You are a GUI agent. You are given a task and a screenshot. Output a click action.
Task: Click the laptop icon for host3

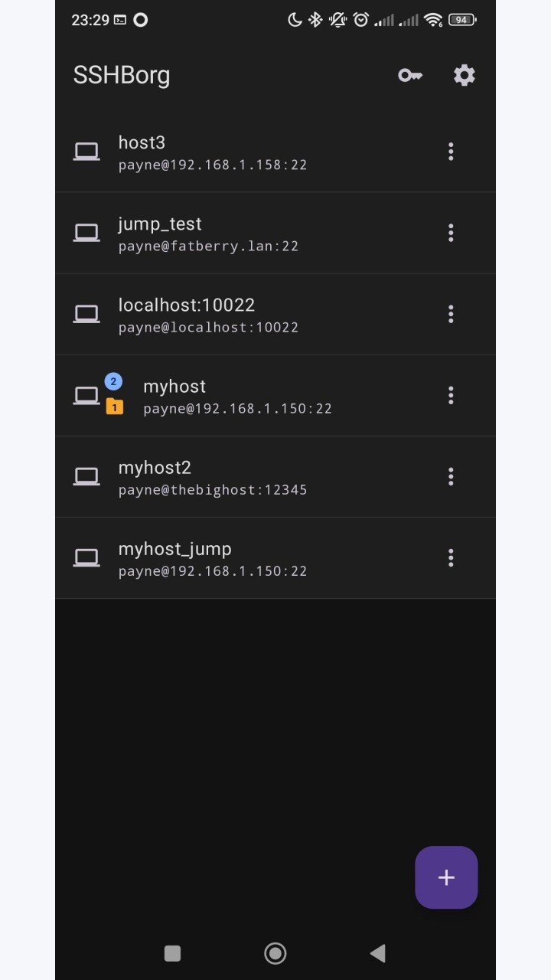click(x=86, y=152)
